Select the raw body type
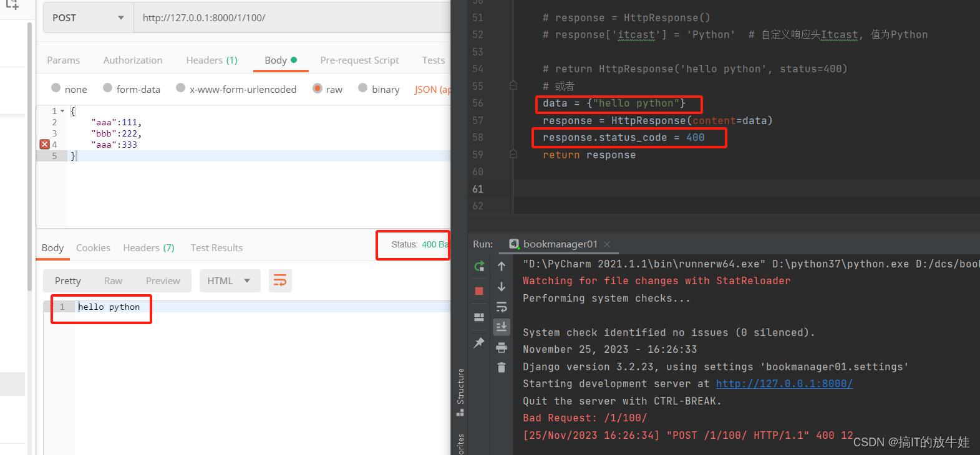980x455 pixels. [x=327, y=89]
